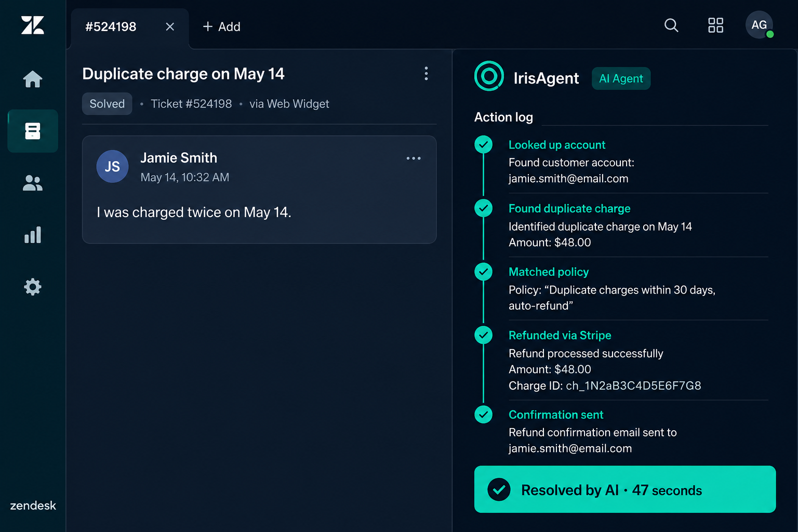
Task: Click the Found duplicate charge checkmark
Action: coord(484,208)
